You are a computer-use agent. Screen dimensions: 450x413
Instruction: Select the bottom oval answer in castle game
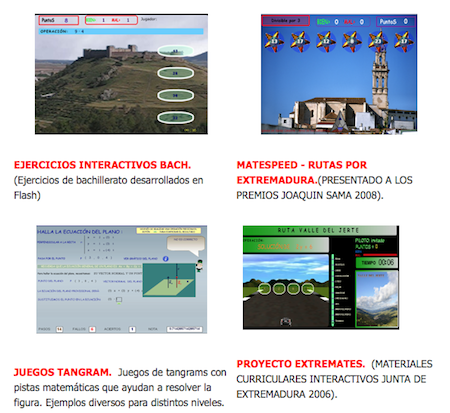click(175, 118)
